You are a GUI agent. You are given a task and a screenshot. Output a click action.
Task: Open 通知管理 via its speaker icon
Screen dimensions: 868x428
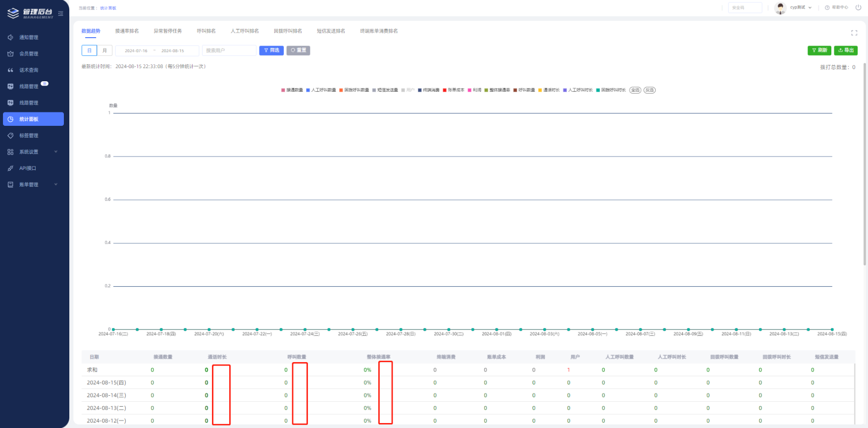10,38
